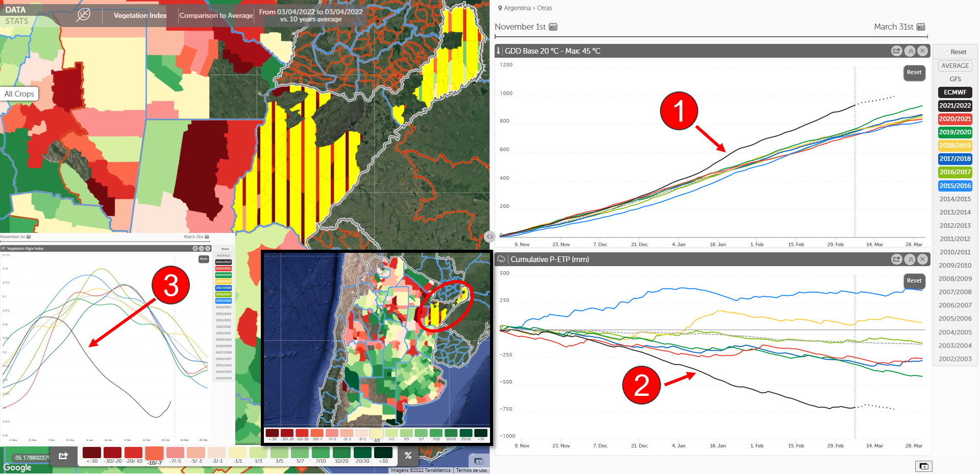980x474 pixels.
Task: Select the <-30 legend swatch
Action: (92, 453)
